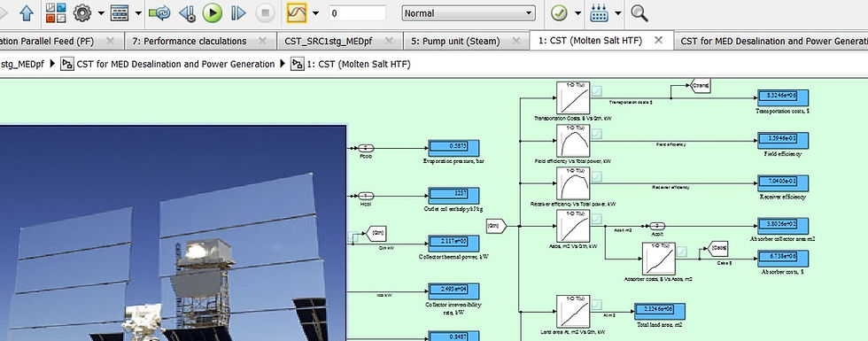Click breadcrumb arrow before 1: CST (Molten Salt HTF)
The height and width of the screenshot is (341, 868).
[283, 64]
